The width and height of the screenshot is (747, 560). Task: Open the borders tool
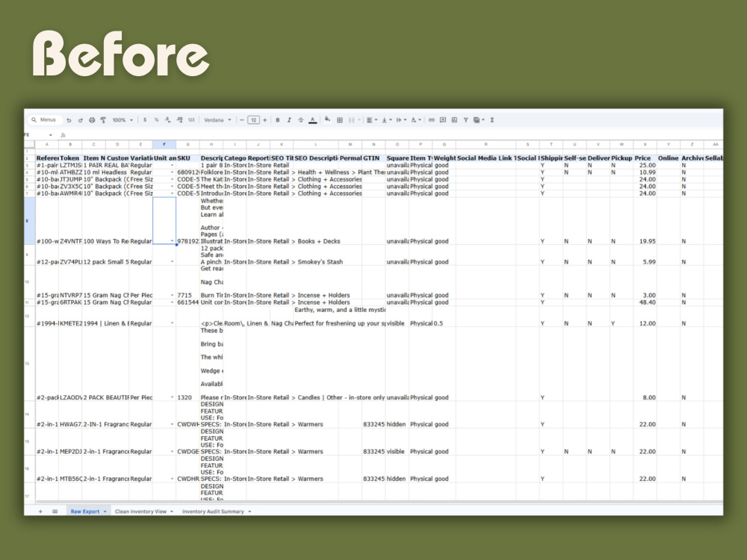340,120
